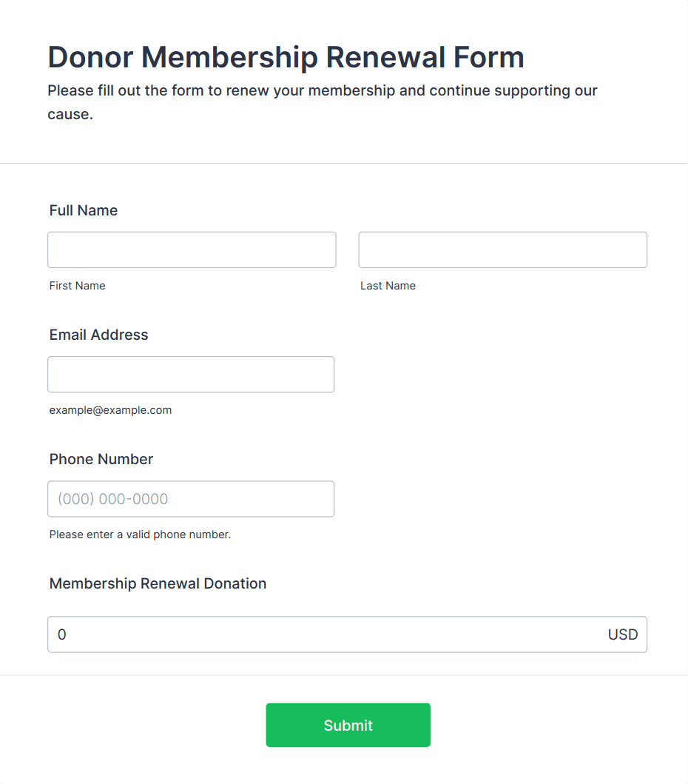Focus the Email Address text box
This screenshot has width=688, height=784.
191,375
